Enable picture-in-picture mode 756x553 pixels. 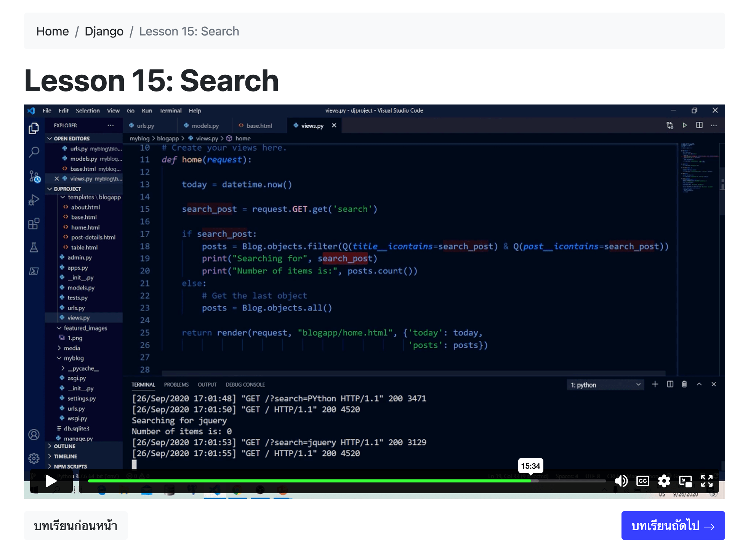pos(686,481)
